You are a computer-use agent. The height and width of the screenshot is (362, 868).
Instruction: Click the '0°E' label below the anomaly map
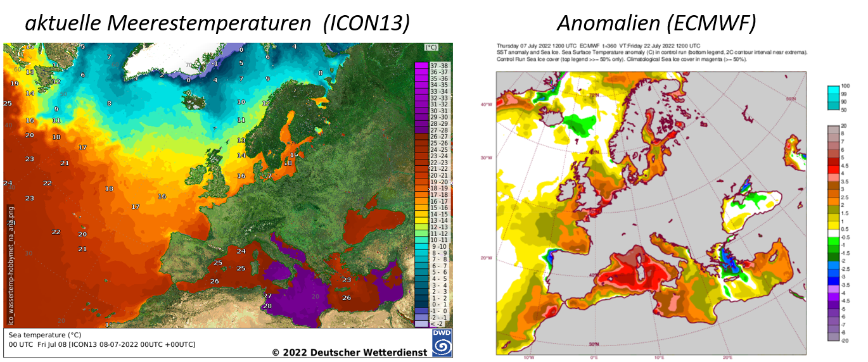click(x=594, y=358)
